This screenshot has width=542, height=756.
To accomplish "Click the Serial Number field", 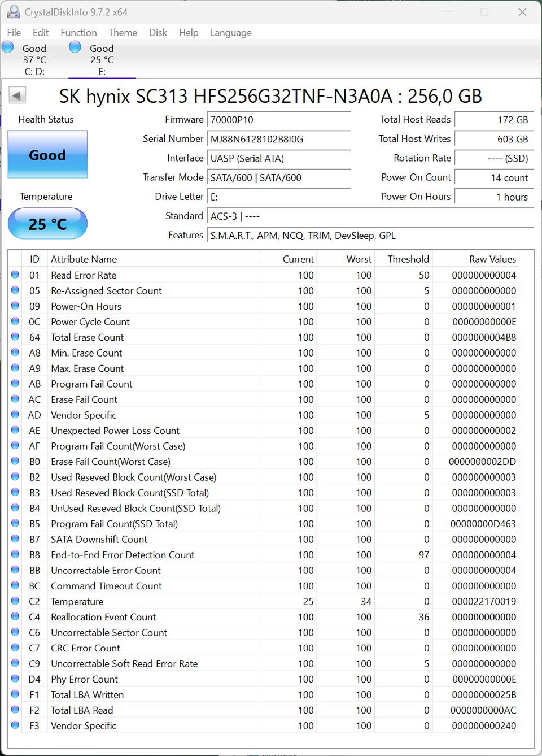I will pos(279,139).
